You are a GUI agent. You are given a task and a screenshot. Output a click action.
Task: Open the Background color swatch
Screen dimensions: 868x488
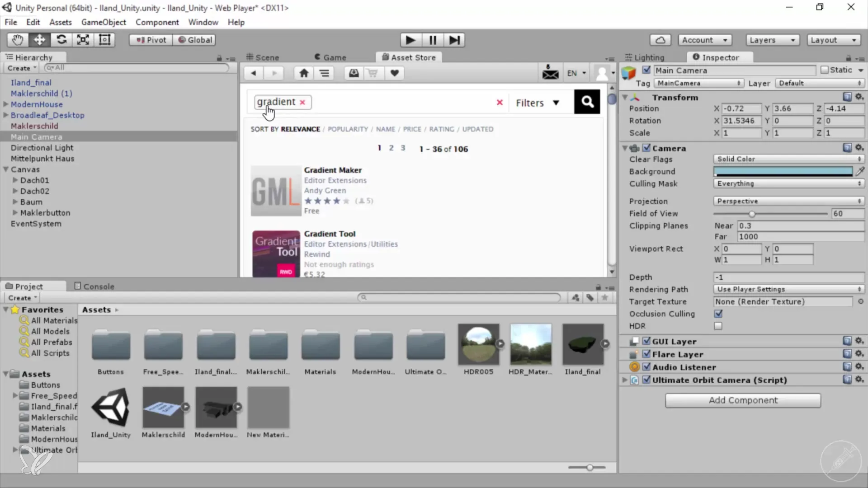783,171
